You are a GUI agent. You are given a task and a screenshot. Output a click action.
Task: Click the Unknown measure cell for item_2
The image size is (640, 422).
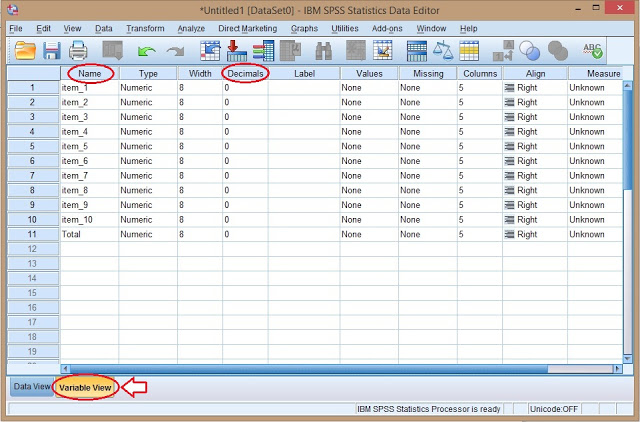tap(595, 102)
